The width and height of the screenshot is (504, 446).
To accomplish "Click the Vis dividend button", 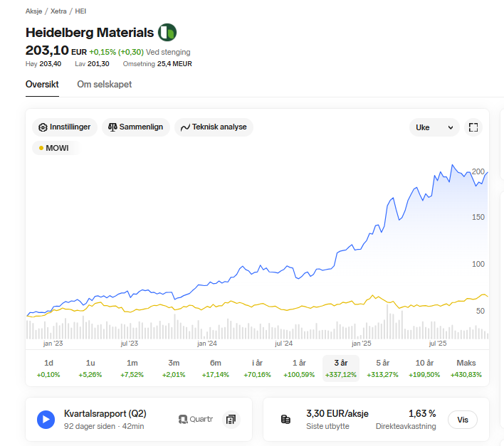I will pos(463,420).
